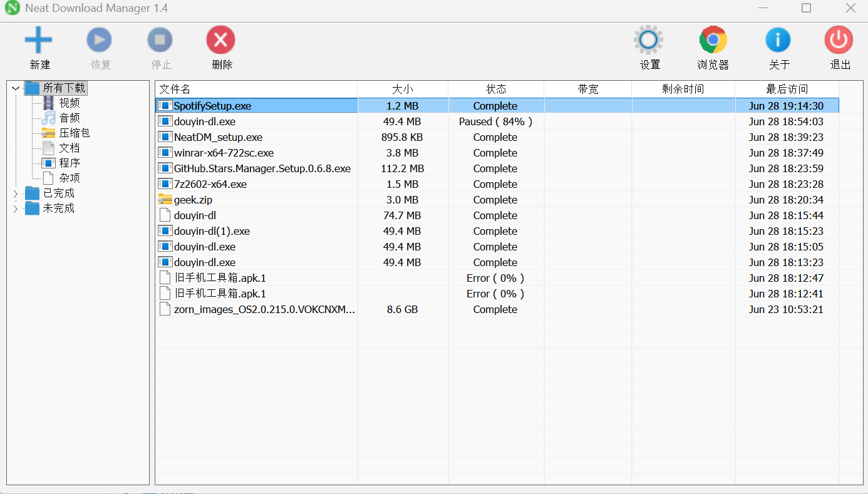Select the 文档 document icon

48,148
